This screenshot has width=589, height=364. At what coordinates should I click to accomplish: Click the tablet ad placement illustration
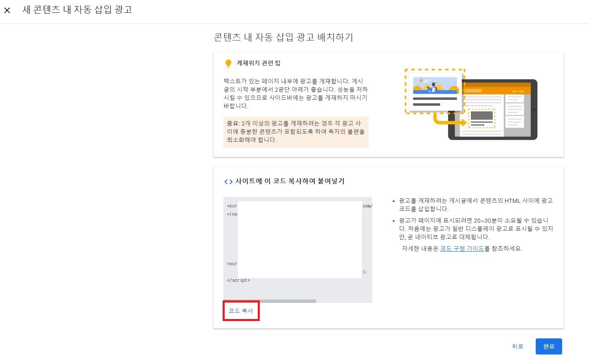471,105
